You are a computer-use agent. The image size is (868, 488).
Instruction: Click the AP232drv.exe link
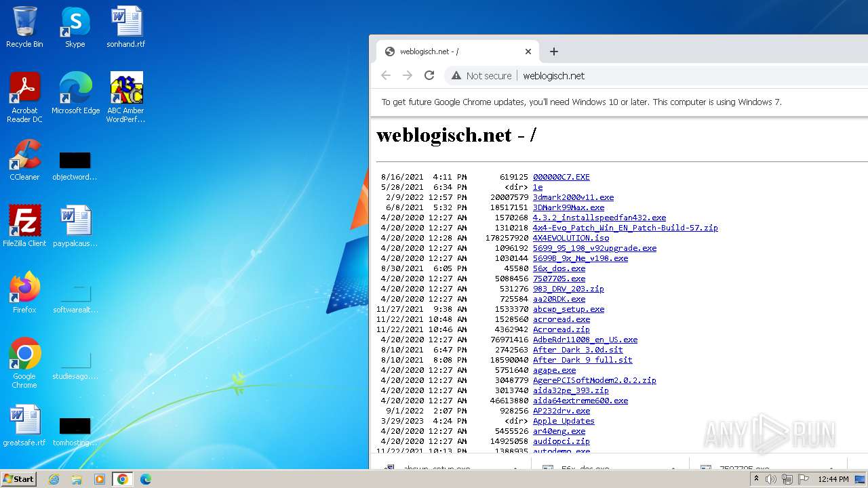(561, 411)
